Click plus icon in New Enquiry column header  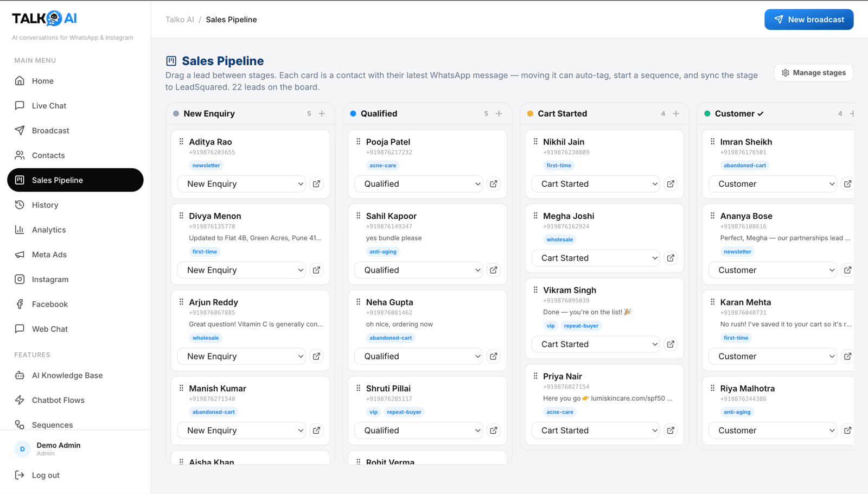click(x=322, y=113)
